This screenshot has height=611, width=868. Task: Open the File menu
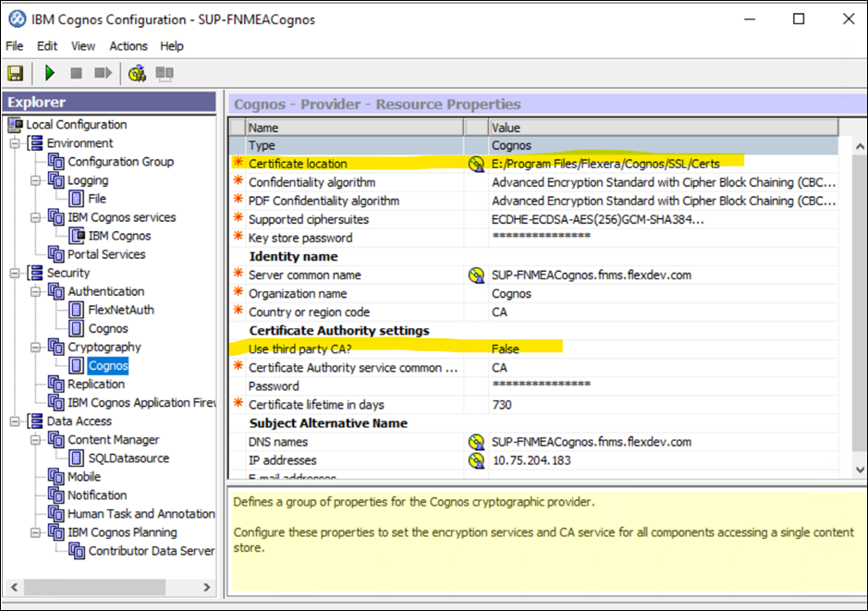(x=15, y=46)
